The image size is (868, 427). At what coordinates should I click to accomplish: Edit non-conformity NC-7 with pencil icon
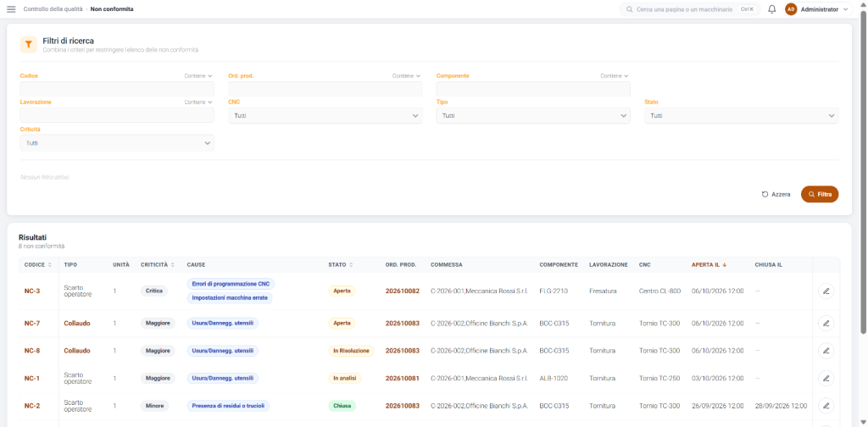826,323
